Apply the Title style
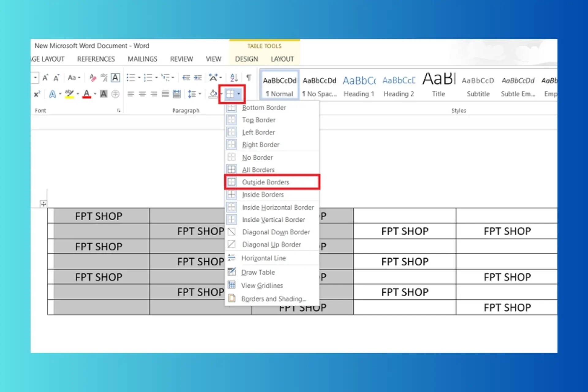Image resolution: width=588 pixels, height=392 pixels. (439, 86)
